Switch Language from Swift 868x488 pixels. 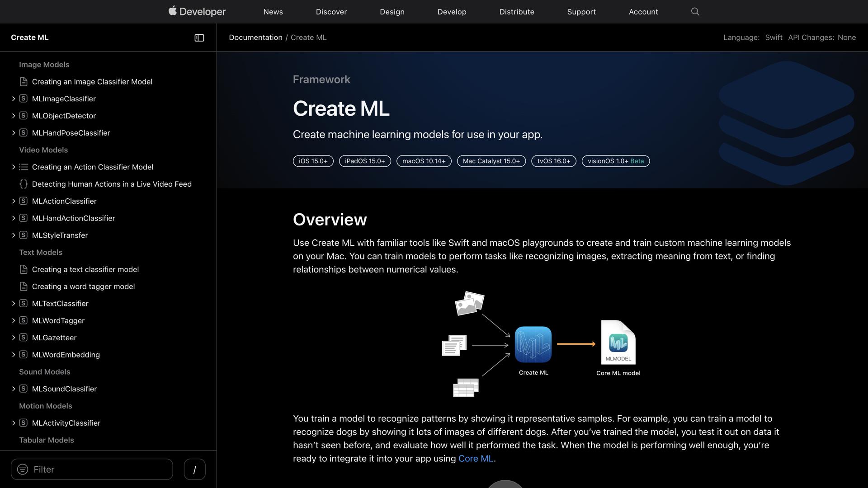[x=774, y=38]
